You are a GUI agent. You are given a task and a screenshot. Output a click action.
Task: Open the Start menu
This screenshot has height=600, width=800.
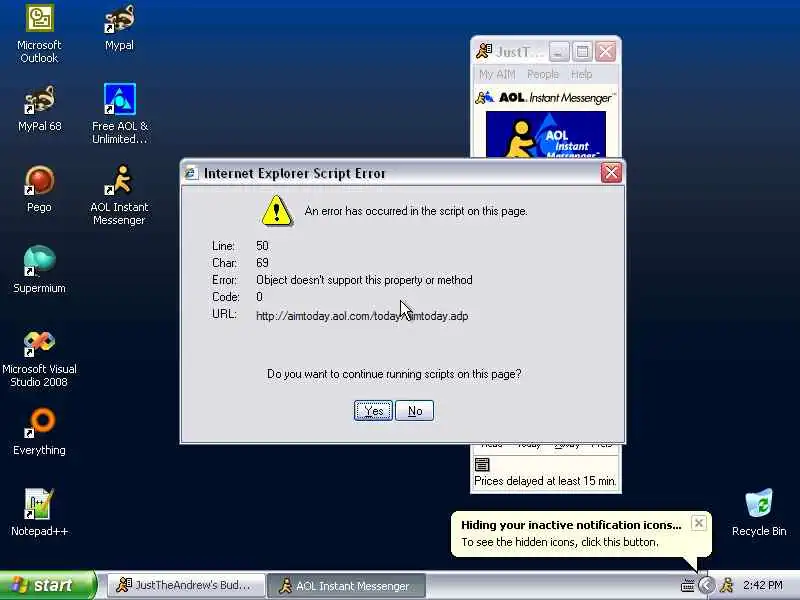(47, 585)
